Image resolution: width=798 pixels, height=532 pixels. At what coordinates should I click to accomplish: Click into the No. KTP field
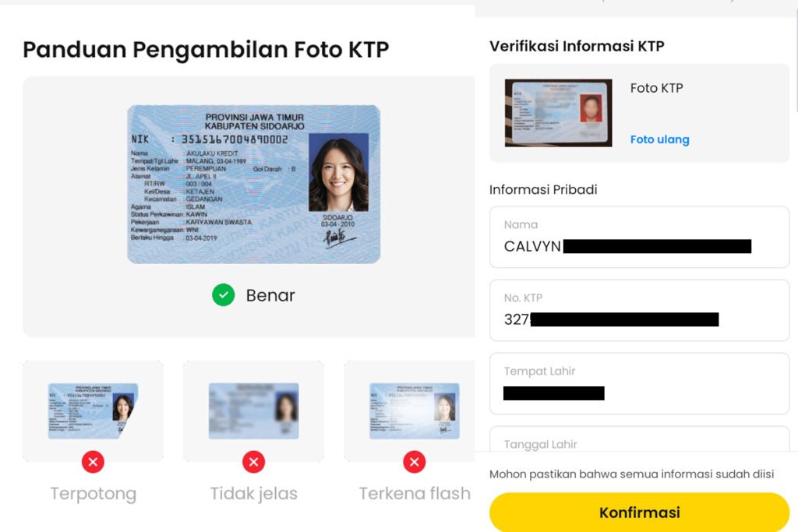point(639,310)
